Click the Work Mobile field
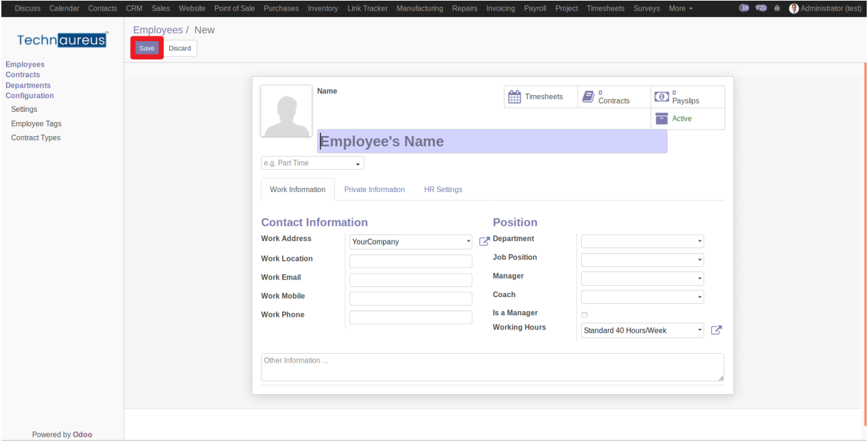Viewport: 868px width, 442px height. pos(411,298)
